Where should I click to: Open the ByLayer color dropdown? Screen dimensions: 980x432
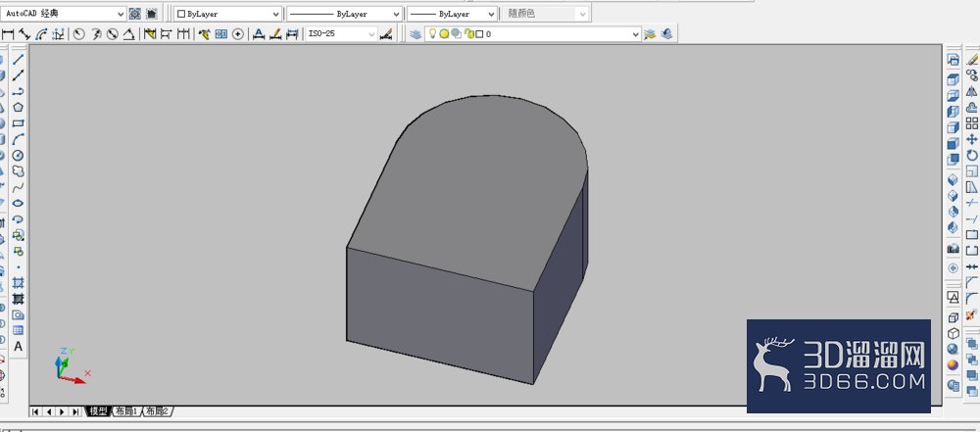point(227,14)
